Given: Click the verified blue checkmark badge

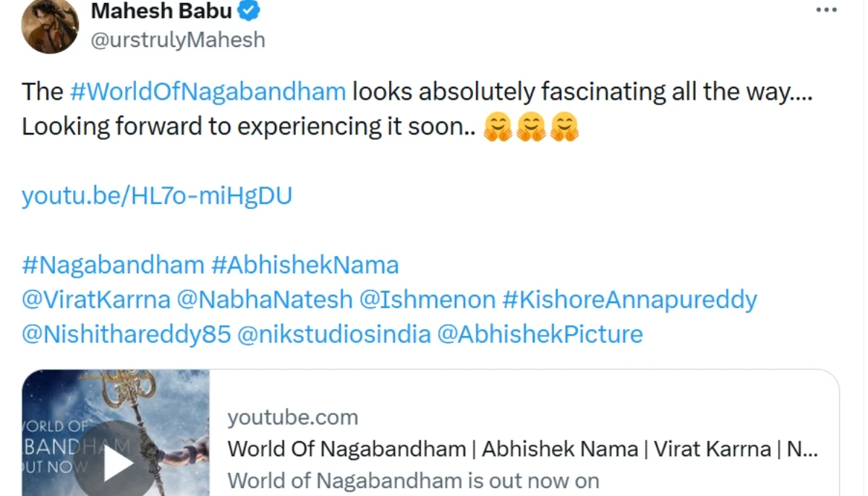Looking at the screenshot, I should click(247, 10).
